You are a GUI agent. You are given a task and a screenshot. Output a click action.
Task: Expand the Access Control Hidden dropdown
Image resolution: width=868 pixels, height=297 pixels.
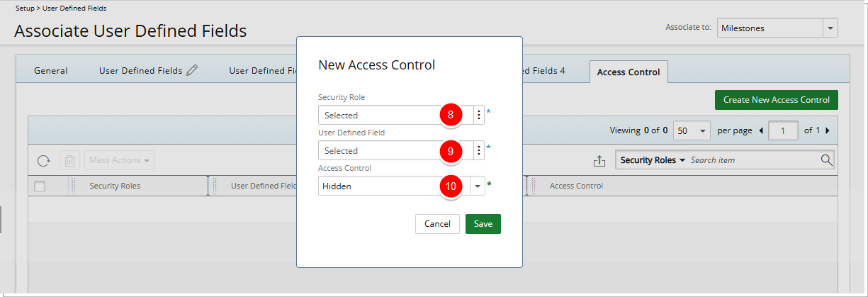[x=478, y=186]
